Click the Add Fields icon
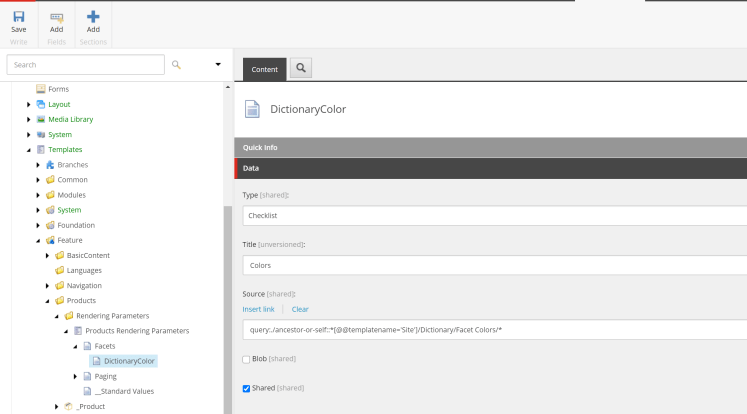 pyautogui.click(x=56, y=17)
